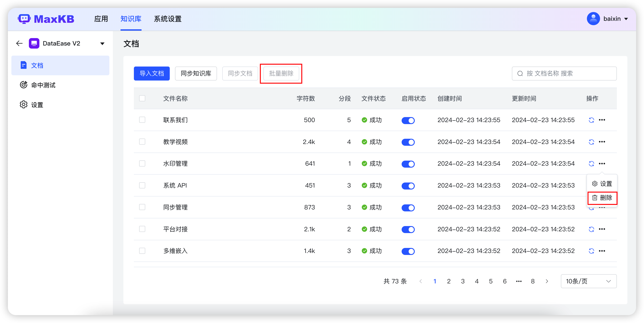Viewport: 644px width, 323px height.
Task: Open 设置 from the sidebar gear icon
Action: [x=37, y=105]
